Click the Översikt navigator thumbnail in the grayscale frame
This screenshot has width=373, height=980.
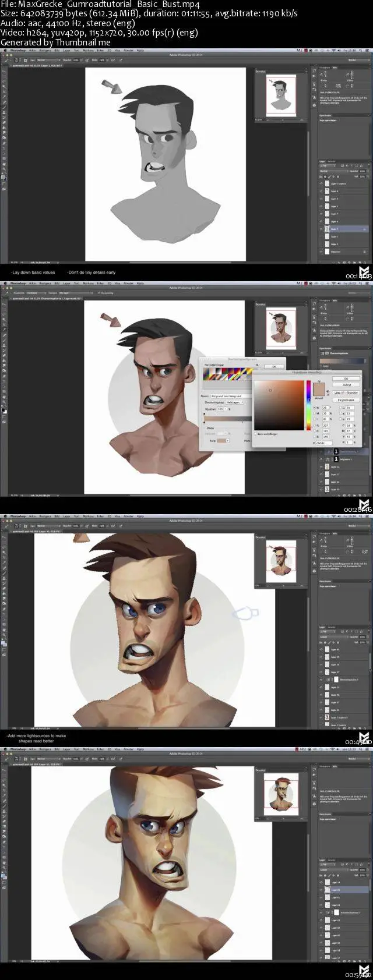[280, 94]
